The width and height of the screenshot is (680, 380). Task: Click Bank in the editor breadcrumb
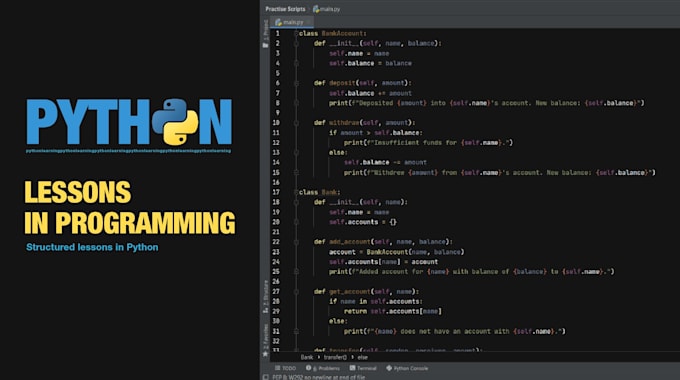(x=307, y=357)
